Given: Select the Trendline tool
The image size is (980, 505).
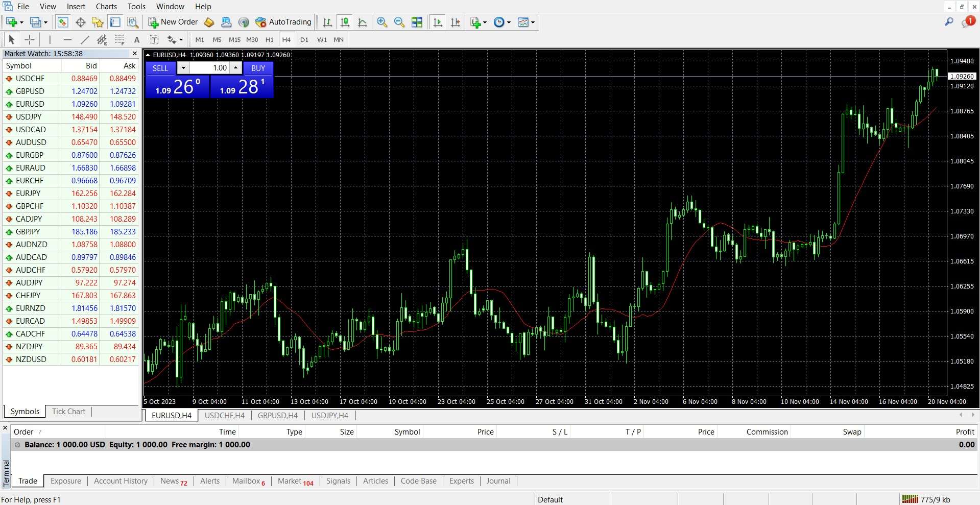Looking at the screenshot, I should [85, 39].
